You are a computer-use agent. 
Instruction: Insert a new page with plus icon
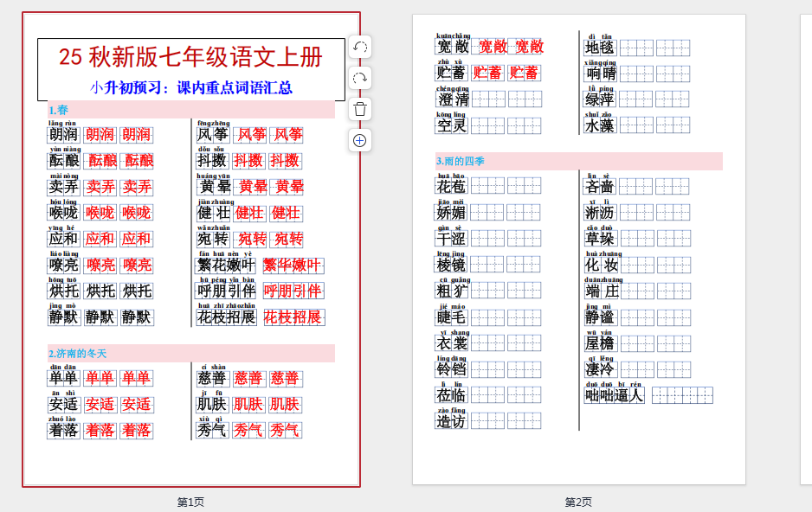click(360, 140)
